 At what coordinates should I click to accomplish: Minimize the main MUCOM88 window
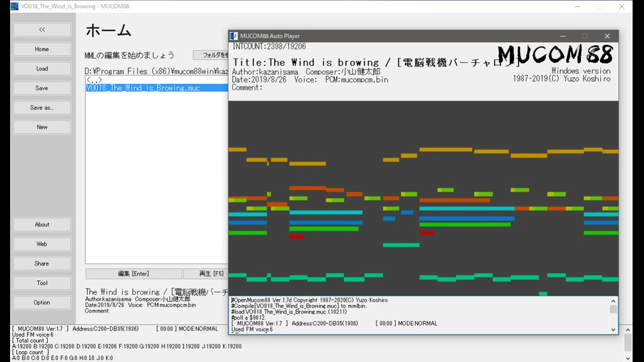click(578, 6)
